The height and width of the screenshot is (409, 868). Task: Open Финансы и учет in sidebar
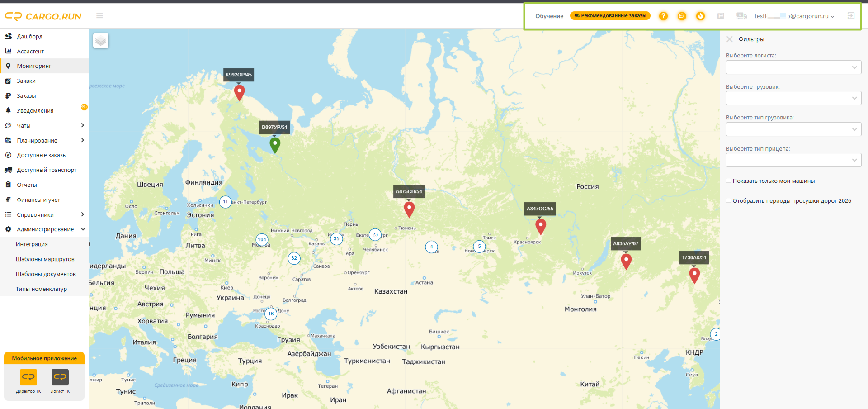click(44, 200)
